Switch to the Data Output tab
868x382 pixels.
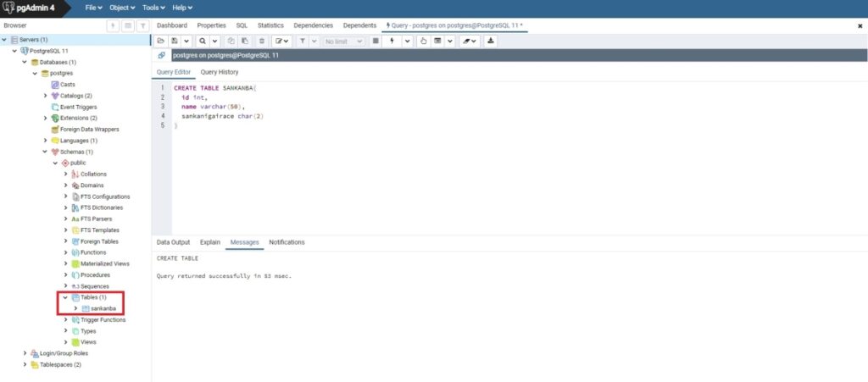pyautogui.click(x=173, y=242)
